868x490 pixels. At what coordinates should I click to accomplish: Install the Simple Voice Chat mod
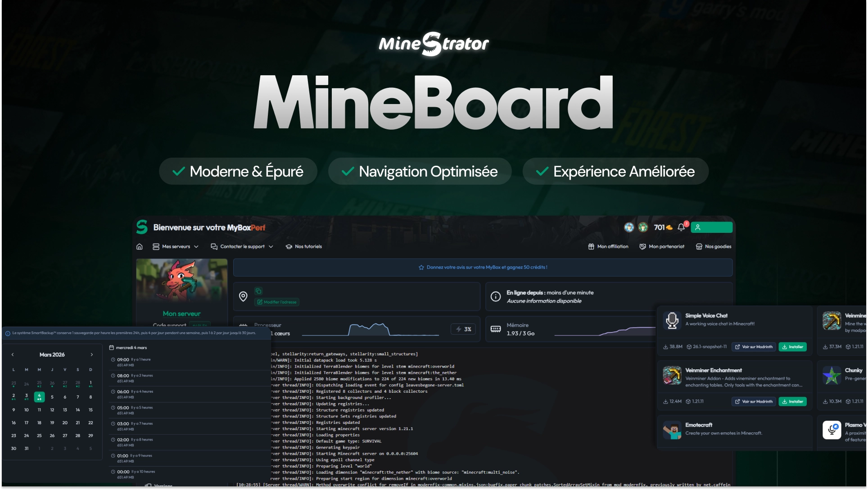coord(792,347)
